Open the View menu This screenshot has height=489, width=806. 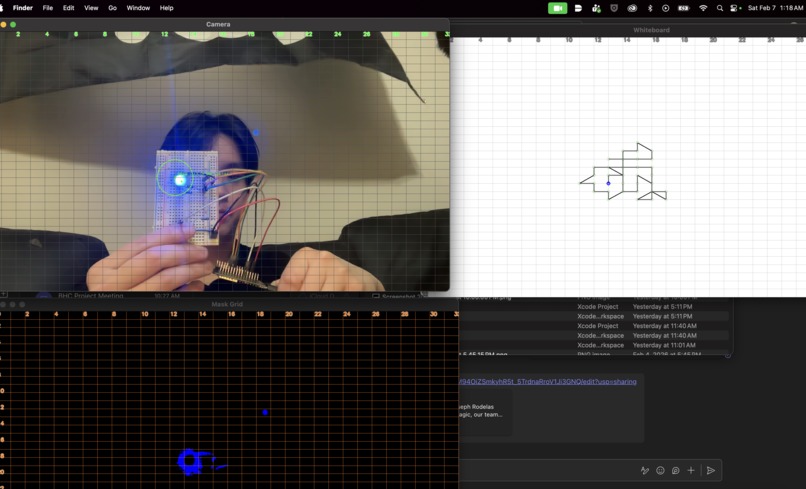[91, 8]
